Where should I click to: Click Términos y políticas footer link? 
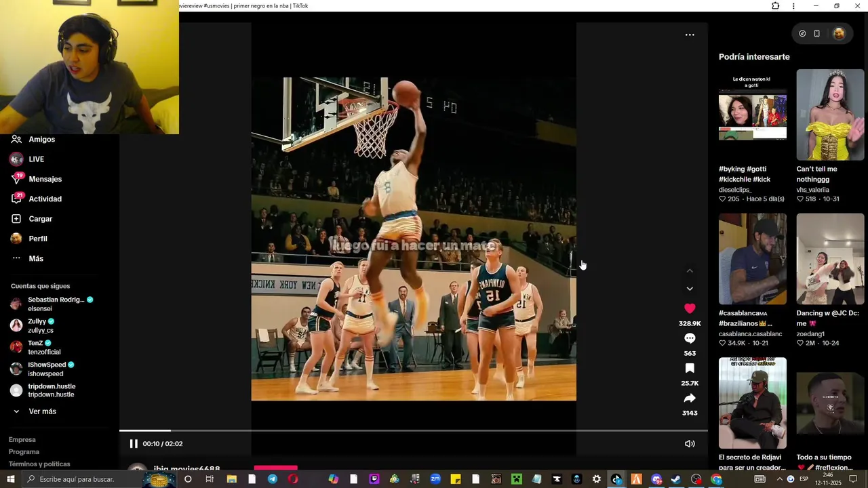click(39, 464)
